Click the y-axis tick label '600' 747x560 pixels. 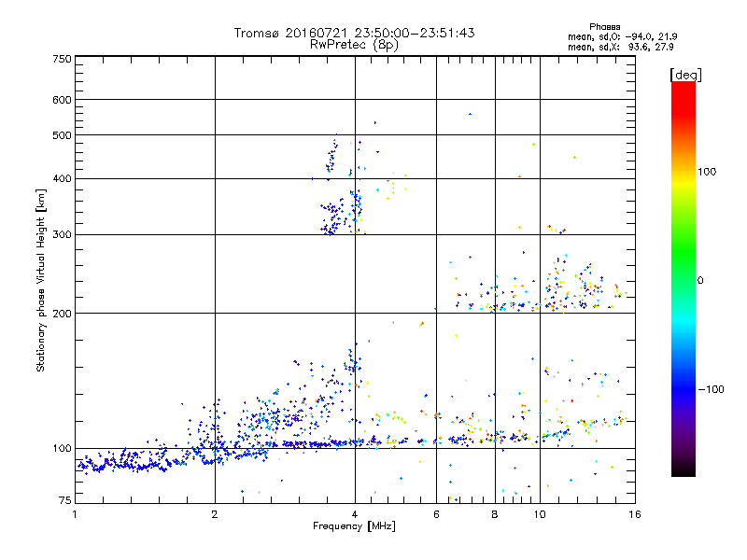(x=62, y=100)
